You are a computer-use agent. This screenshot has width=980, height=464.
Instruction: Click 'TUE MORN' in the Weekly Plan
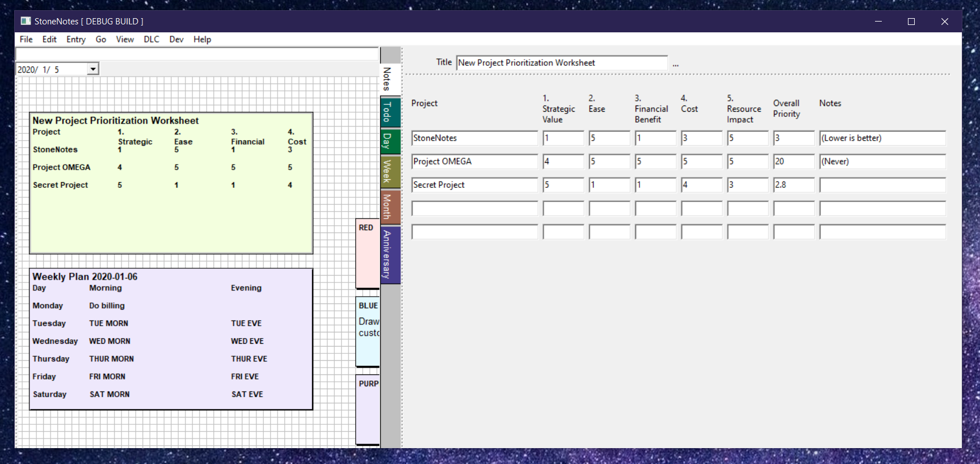pyautogui.click(x=108, y=323)
